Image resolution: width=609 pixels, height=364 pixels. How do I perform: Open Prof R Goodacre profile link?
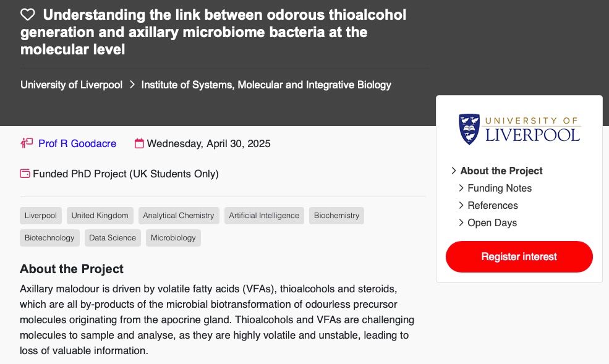[x=77, y=143]
